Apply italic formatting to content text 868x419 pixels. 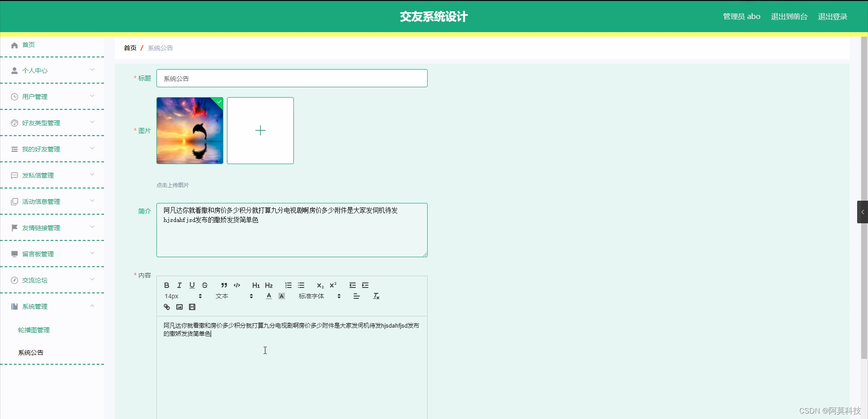[x=179, y=285]
